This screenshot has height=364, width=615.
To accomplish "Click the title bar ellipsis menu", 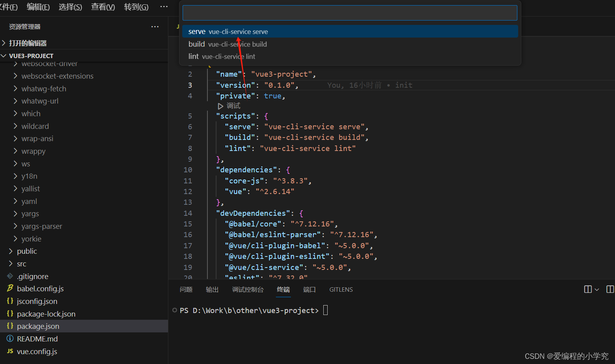I will click(x=164, y=6).
